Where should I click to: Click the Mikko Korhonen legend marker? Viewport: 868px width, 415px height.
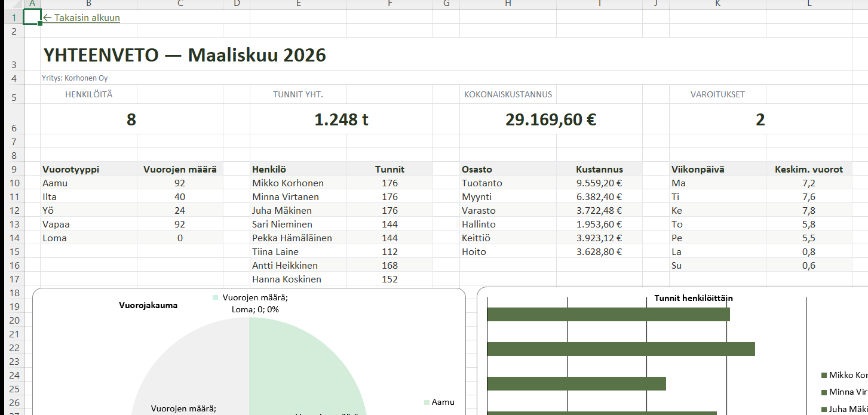click(824, 376)
